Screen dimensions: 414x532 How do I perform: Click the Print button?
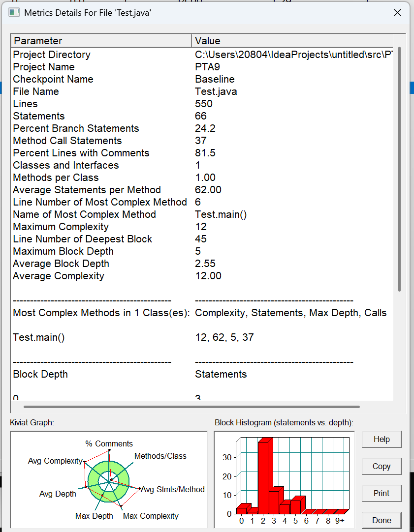(382, 493)
